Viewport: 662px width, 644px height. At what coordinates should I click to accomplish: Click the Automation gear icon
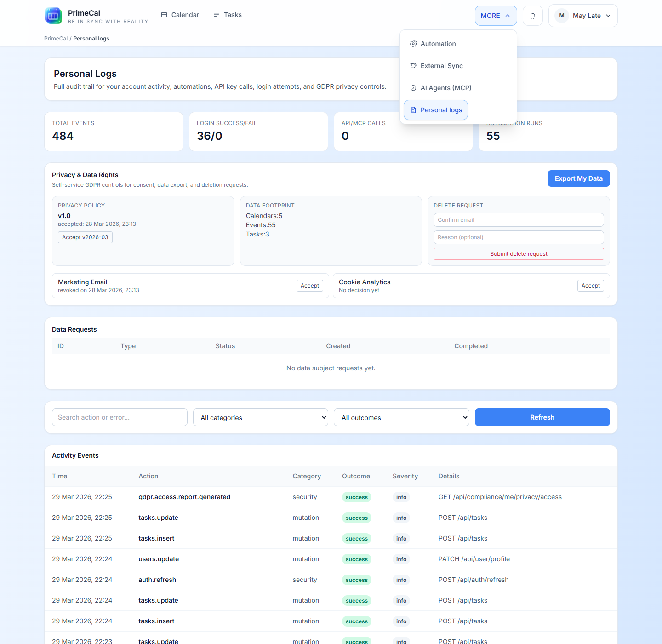413,43
